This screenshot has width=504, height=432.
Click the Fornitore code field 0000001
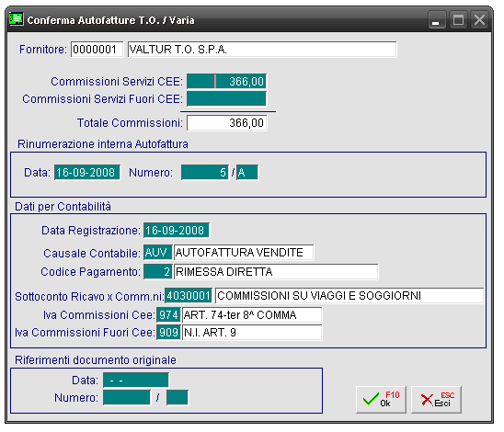tap(97, 50)
